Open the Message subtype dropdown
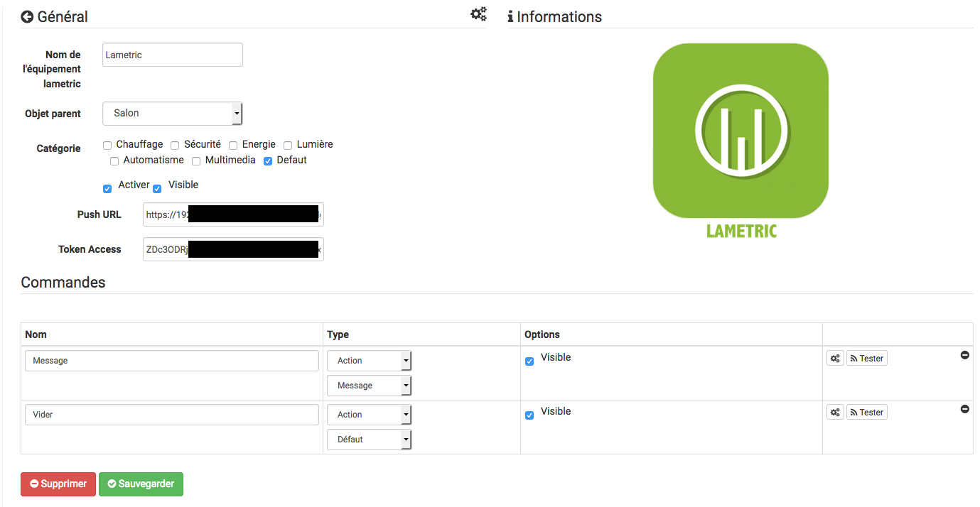This screenshot has width=980, height=507. click(x=369, y=386)
